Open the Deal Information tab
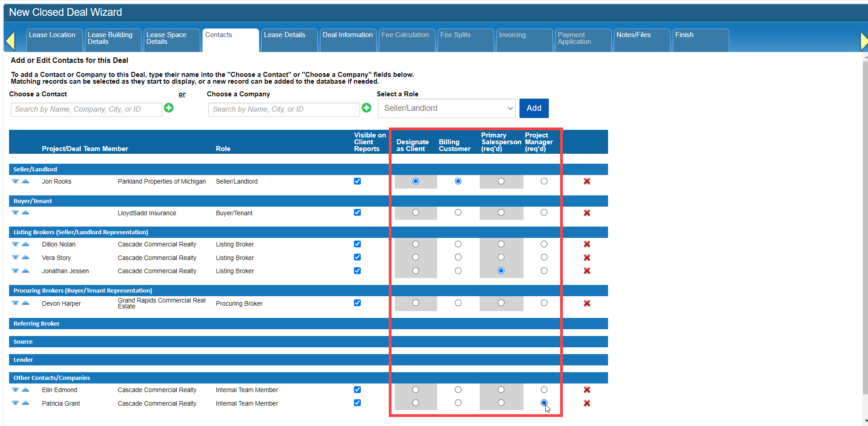Screen dimensions: 868x426 347,40
